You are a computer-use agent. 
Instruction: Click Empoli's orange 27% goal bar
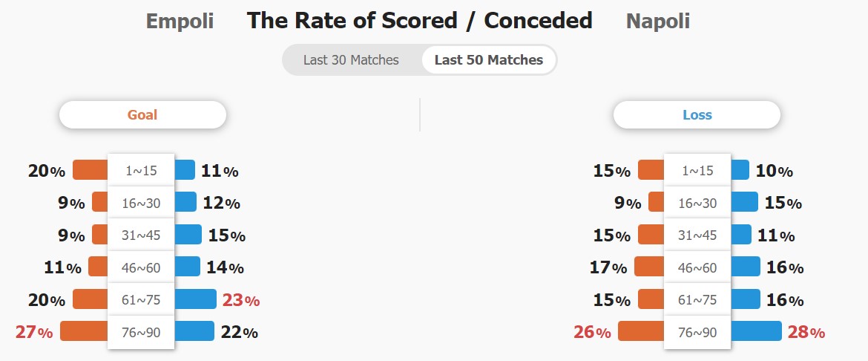click(85, 331)
